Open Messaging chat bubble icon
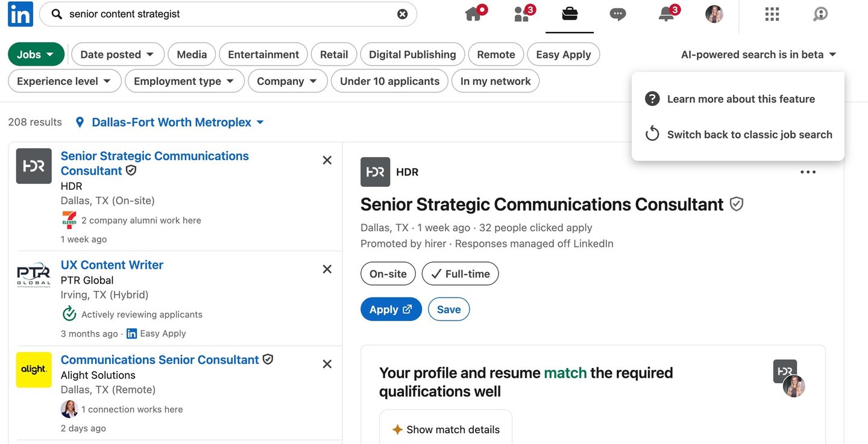 (x=617, y=14)
